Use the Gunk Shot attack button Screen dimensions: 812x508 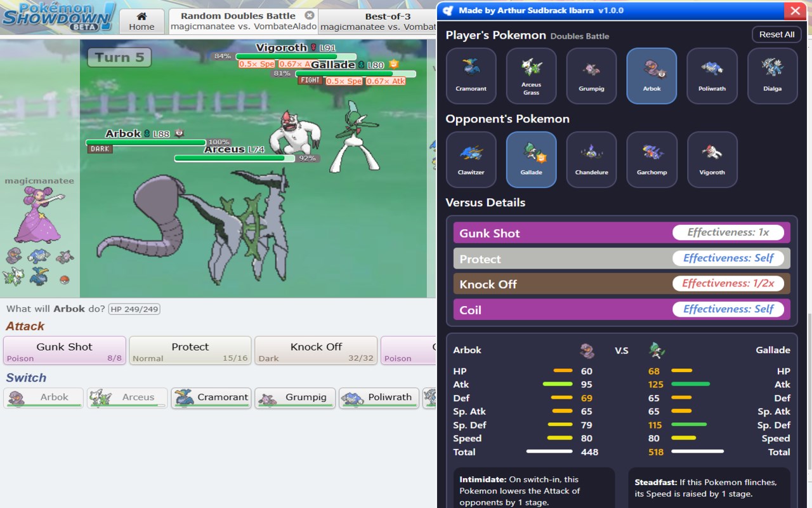(64, 351)
